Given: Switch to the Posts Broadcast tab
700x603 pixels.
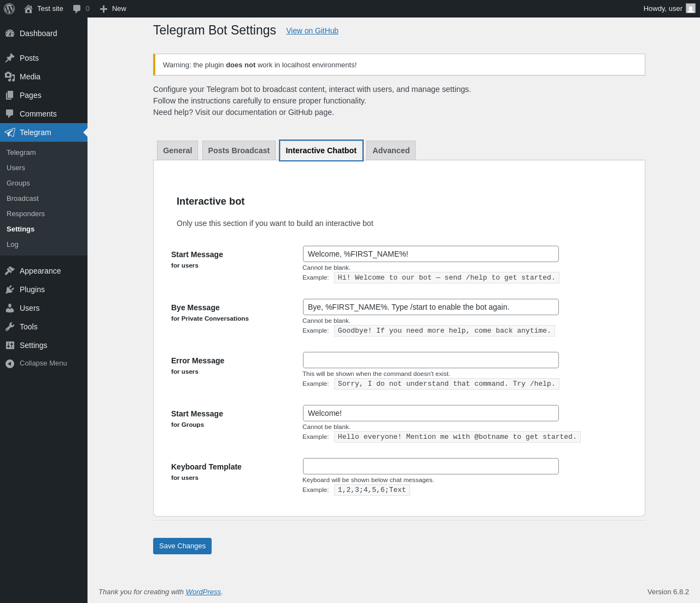Looking at the screenshot, I should click(238, 150).
